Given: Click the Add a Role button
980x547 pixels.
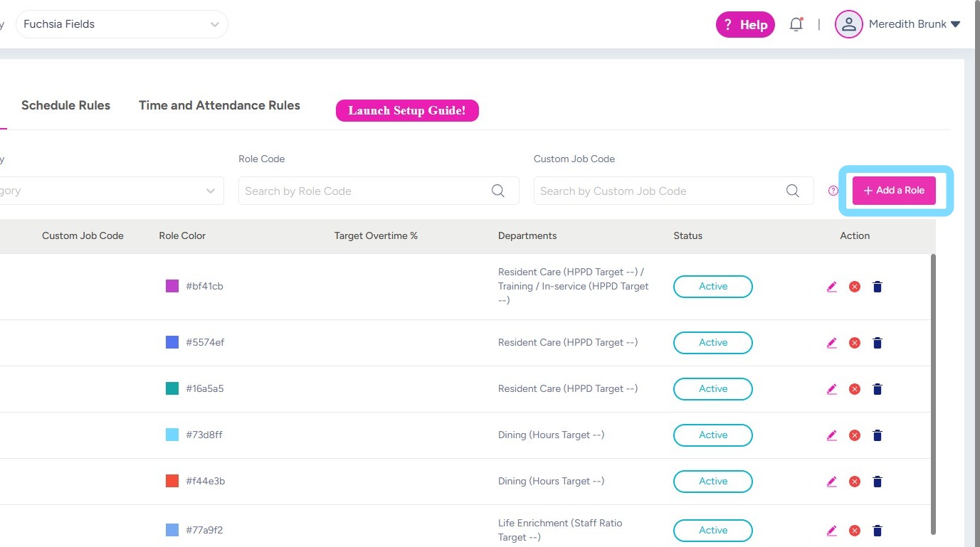Looking at the screenshot, I should (894, 191).
